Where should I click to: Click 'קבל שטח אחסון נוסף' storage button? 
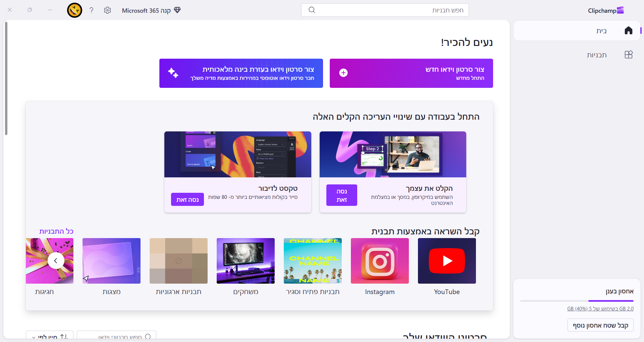point(600,325)
